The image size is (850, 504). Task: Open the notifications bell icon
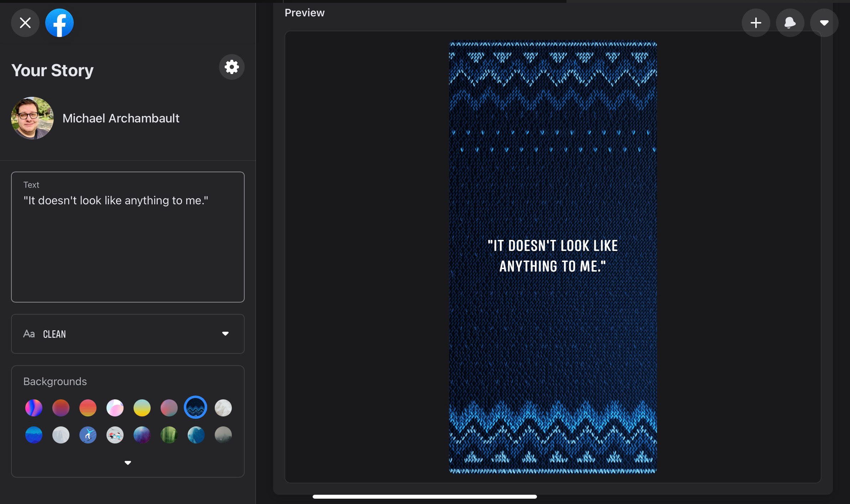click(x=790, y=23)
